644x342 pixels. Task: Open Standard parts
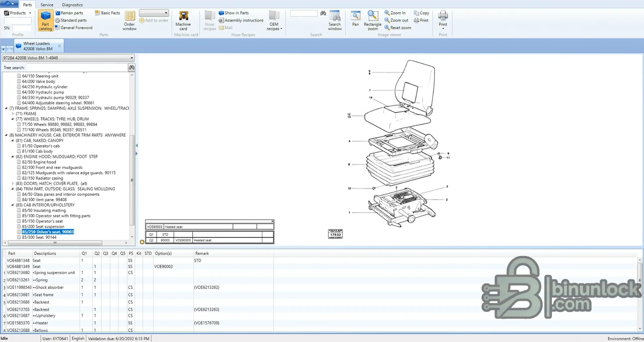(x=71, y=20)
